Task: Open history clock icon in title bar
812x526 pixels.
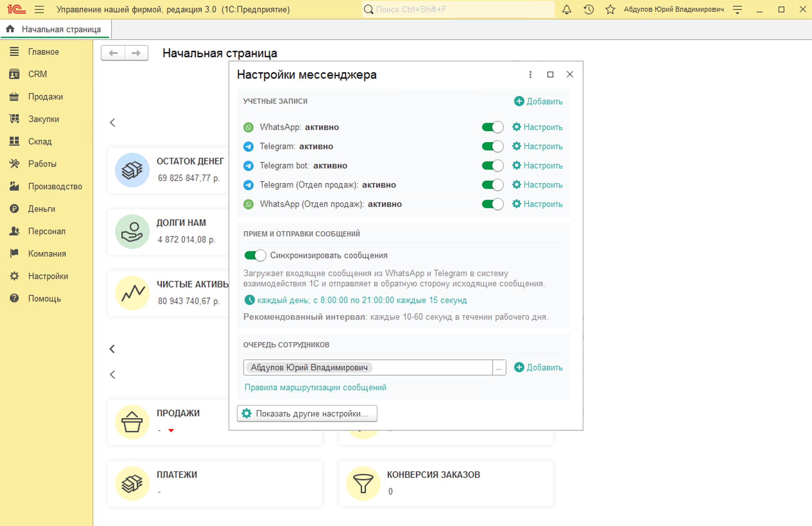Action: click(x=589, y=10)
